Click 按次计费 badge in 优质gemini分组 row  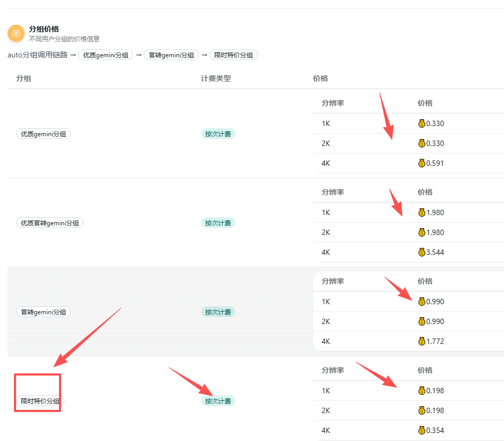pos(218,134)
